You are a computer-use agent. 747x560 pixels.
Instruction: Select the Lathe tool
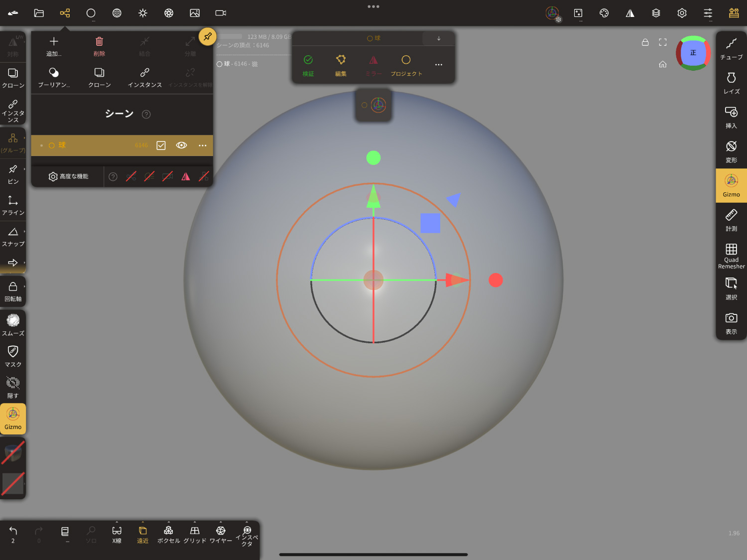tap(731, 83)
